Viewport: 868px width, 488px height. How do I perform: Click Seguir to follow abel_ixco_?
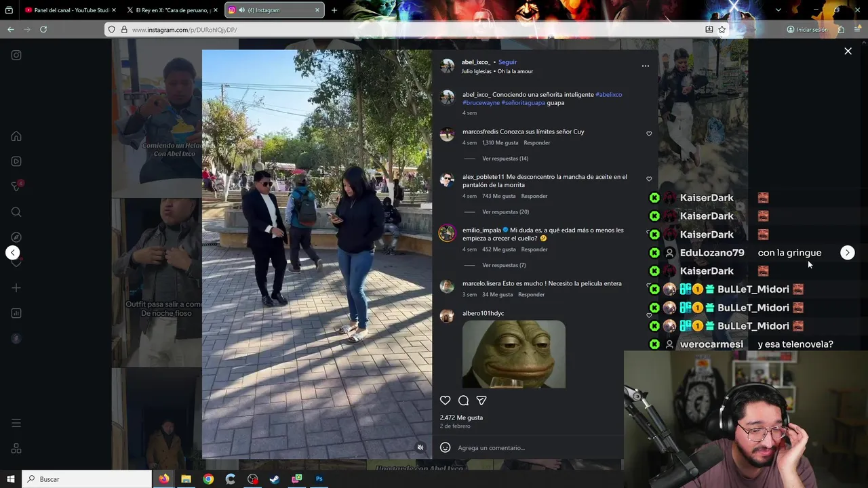coord(507,62)
